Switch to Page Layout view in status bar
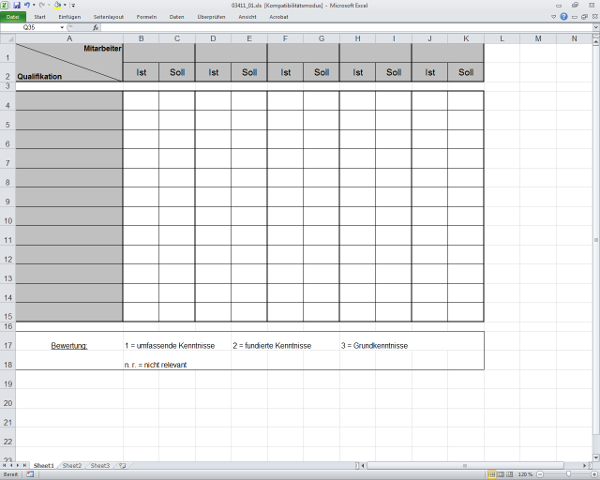 (500, 474)
